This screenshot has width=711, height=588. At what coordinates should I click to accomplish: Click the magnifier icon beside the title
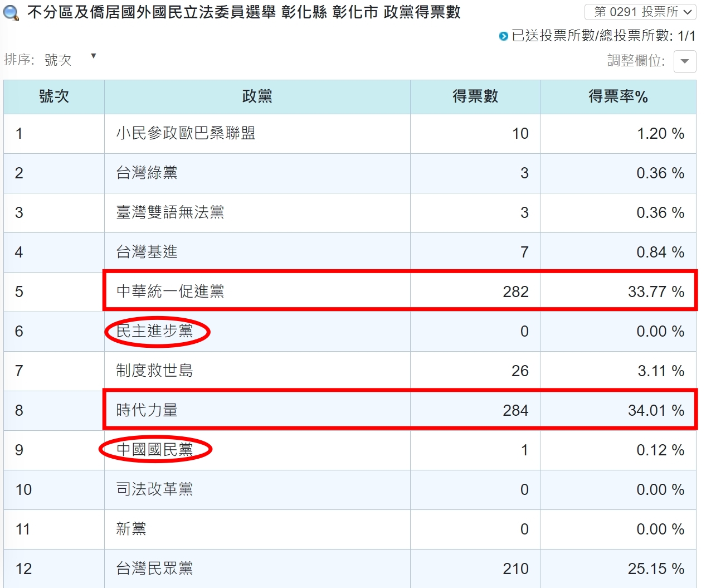11,12
